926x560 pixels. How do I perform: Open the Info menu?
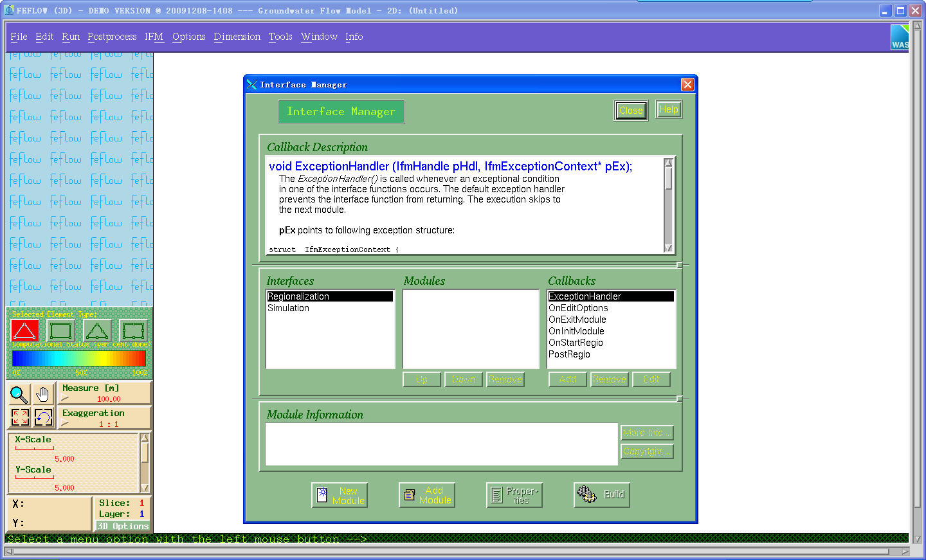354,37
